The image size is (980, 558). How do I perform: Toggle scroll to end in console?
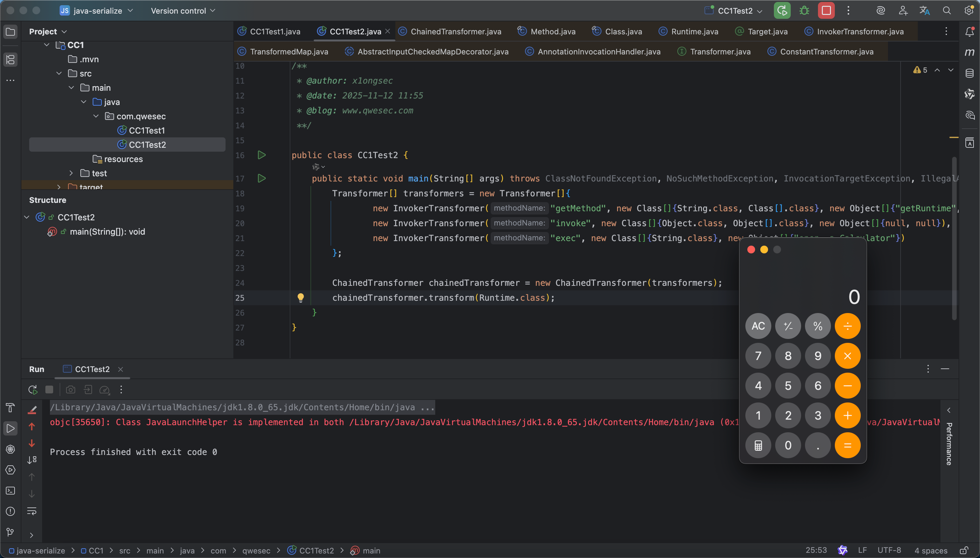tap(32, 459)
